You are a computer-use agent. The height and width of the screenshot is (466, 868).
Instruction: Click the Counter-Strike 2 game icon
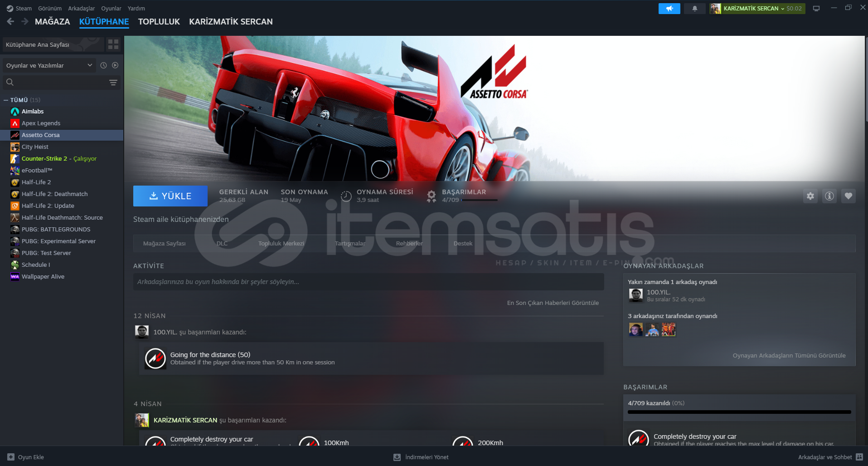click(x=15, y=158)
